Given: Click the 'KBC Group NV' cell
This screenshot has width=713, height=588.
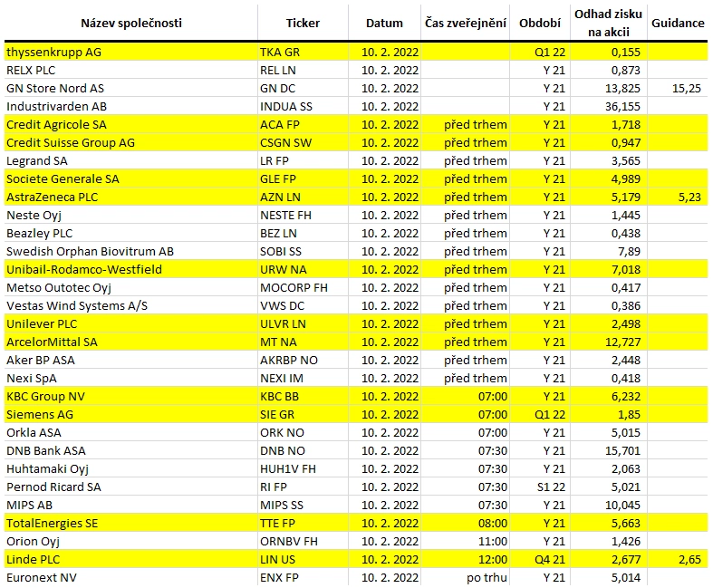Looking at the screenshot, I should tap(131, 397).
